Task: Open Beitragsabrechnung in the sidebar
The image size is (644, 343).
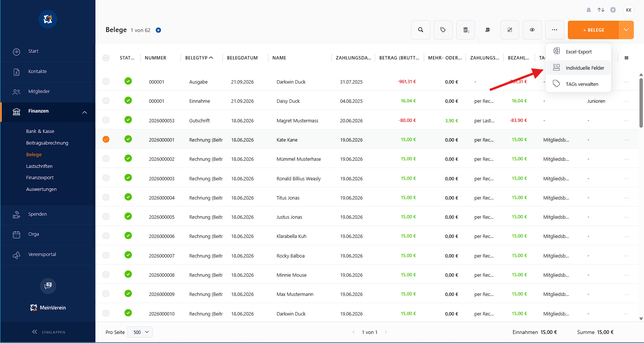Action: pos(47,143)
